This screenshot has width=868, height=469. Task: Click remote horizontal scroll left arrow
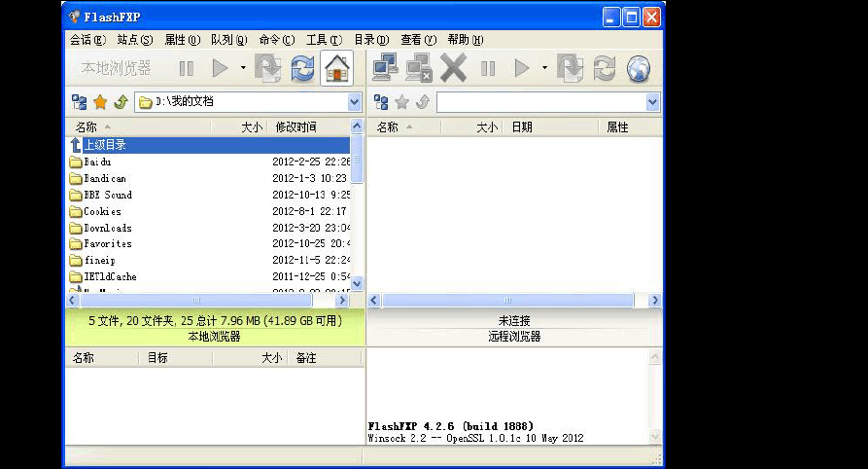[373, 300]
